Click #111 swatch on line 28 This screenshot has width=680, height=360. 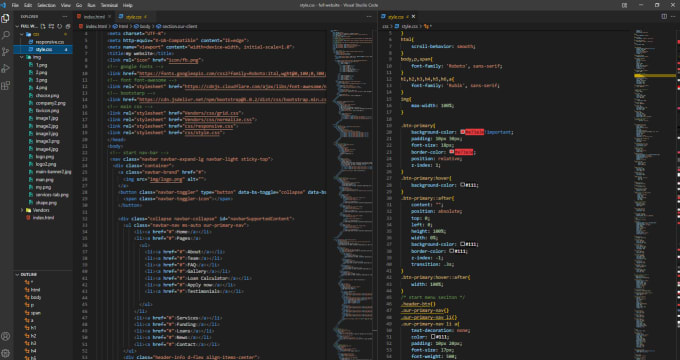pyautogui.click(x=463, y=185)
